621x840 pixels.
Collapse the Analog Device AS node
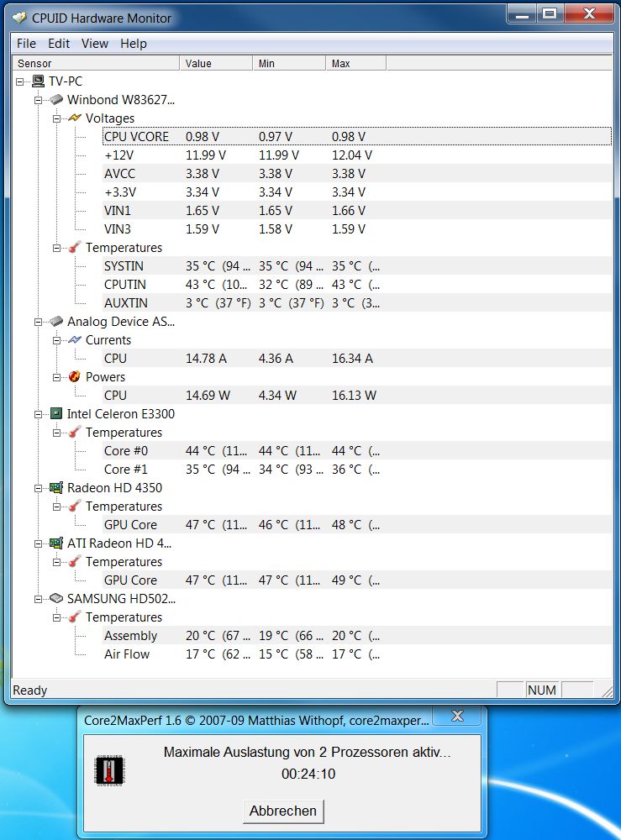38,322
